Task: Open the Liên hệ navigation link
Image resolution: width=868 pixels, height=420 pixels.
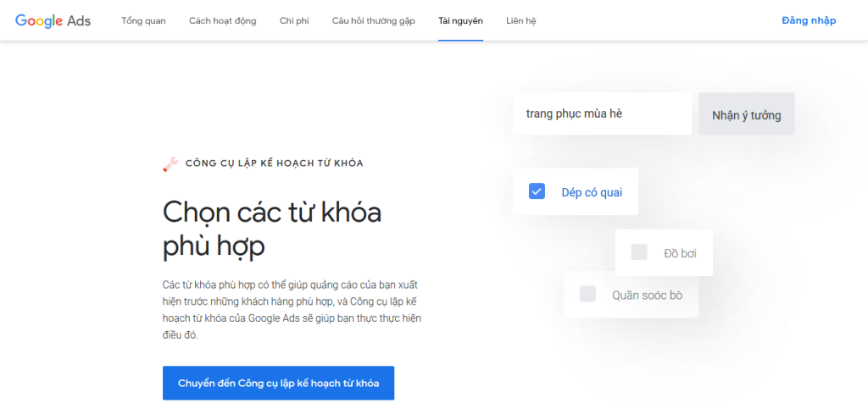Action: click(x=520, y=20)
